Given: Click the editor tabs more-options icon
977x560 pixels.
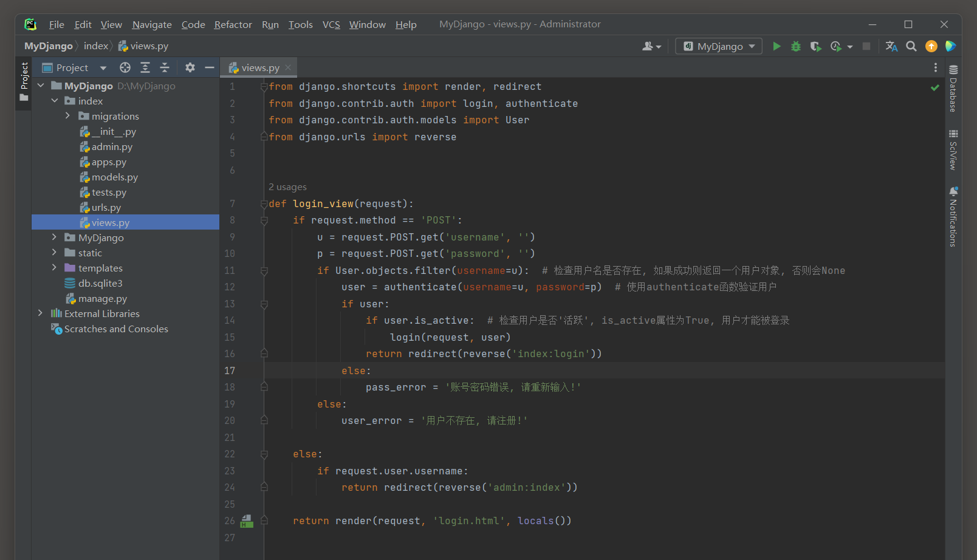Looking at the screenshot, I should click(x=936, y=67).
